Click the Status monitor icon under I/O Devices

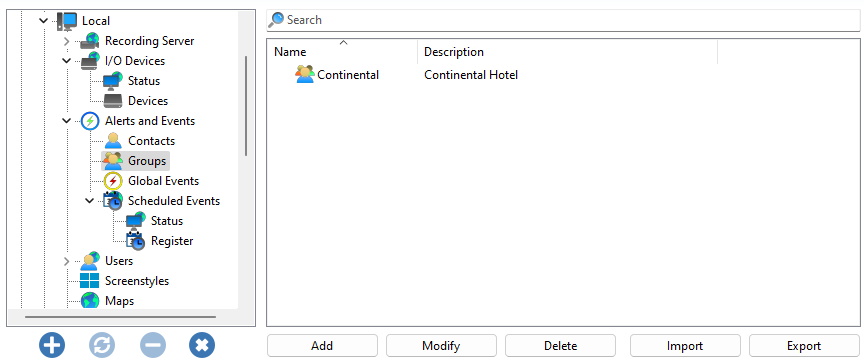113,81
